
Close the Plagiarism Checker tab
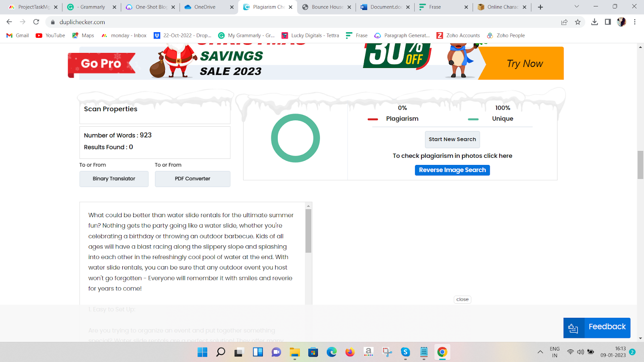pyautogui.click(x=291, y=7)
